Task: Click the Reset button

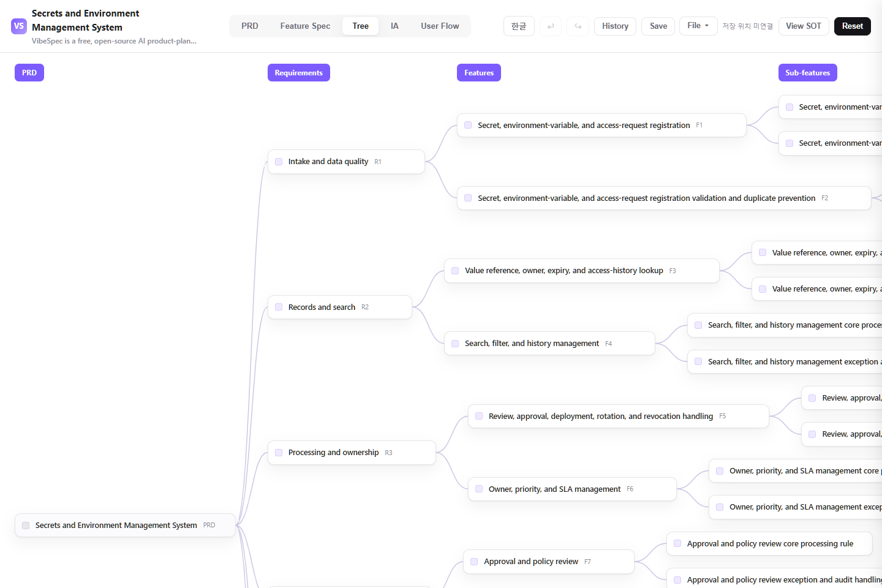Action: click(x=853, y=26)
